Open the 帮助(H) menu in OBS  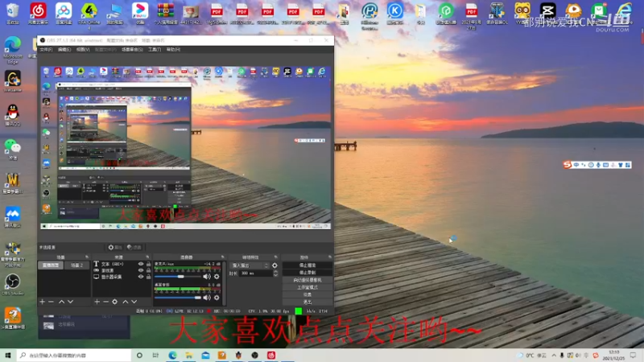(x=173, y=49)
